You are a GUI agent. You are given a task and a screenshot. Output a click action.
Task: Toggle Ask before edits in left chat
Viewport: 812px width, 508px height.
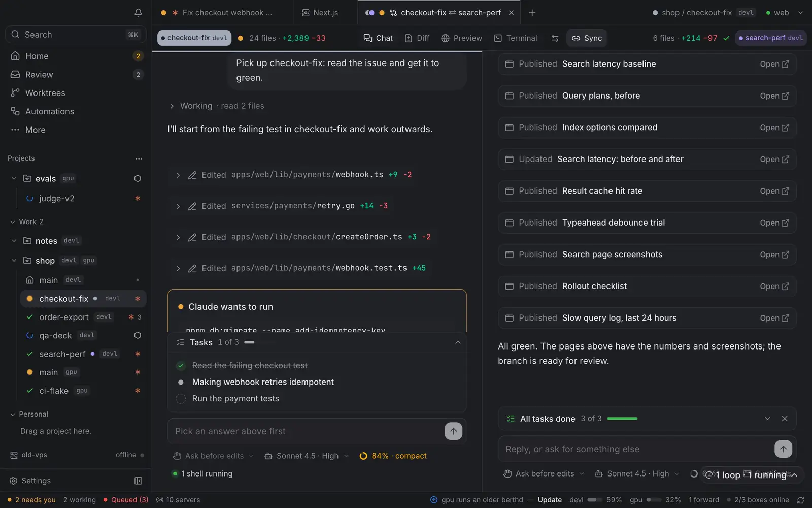coord(213,456)
